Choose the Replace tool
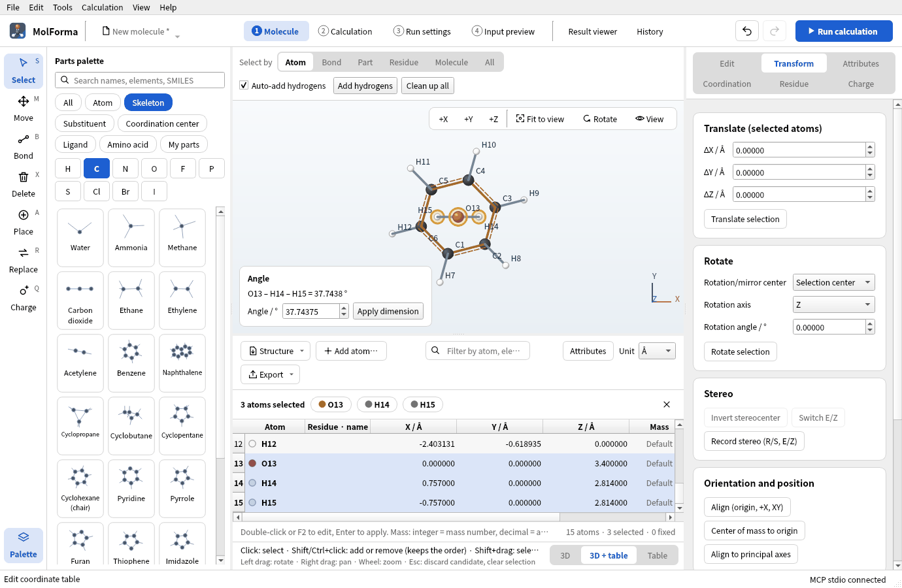 [24, 260]
